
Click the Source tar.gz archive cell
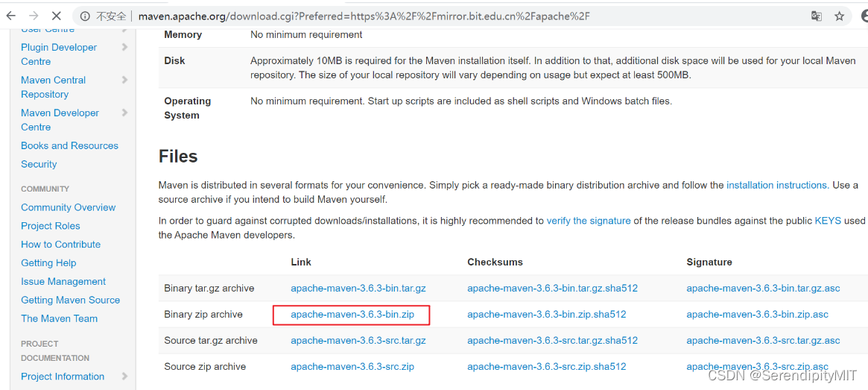click(x=211, y=341)
